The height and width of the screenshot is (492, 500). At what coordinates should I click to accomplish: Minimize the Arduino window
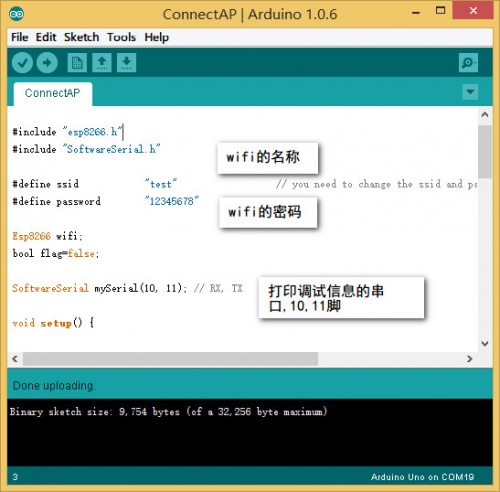(416, 12)
